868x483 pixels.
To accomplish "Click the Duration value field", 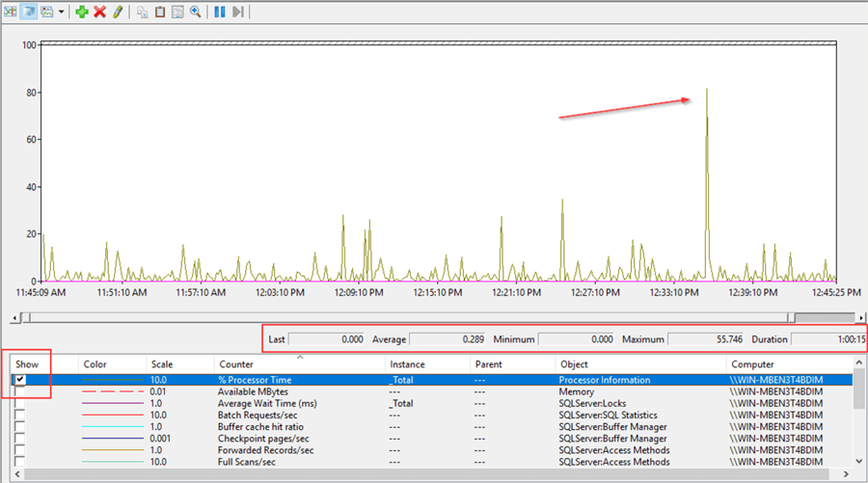I will (828, 339).
